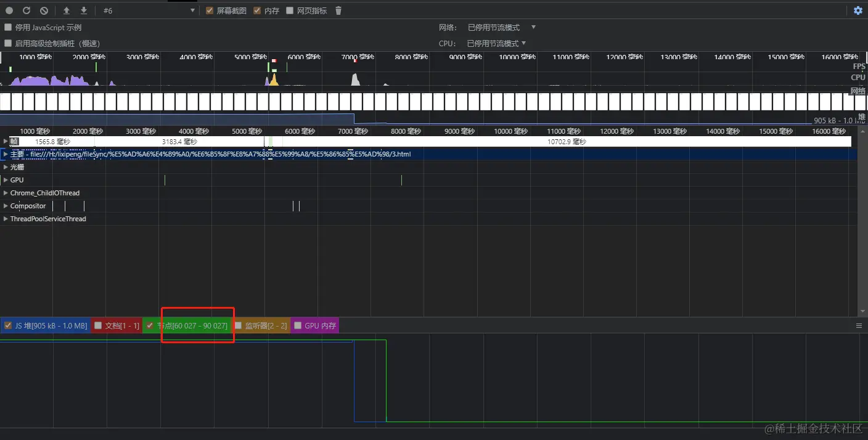This screenshot has width=868, height=440.
Task: Click the FPS overview label
Action: [x=859, y=66]
